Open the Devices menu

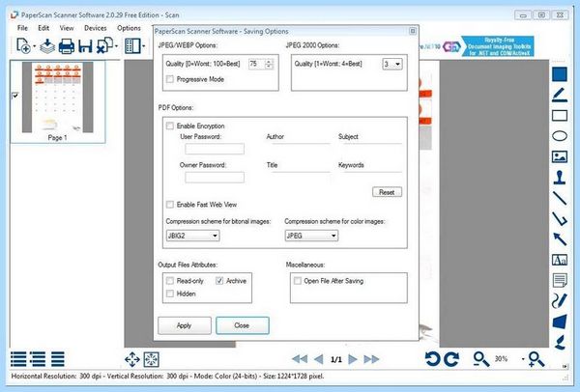pos(95,28)
